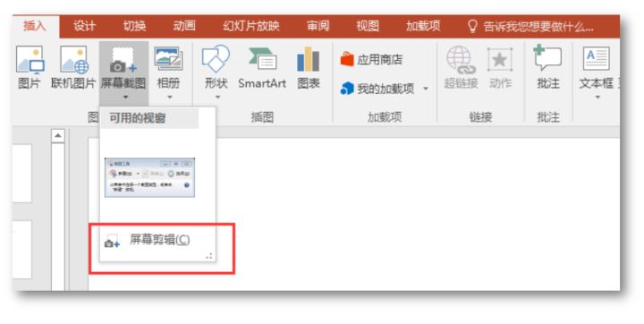The width and height of the screenshot is (644, 324).
Task: Click the lightbulb Tell Me icon
Action: pyautogui.click(x=473, y=27)
